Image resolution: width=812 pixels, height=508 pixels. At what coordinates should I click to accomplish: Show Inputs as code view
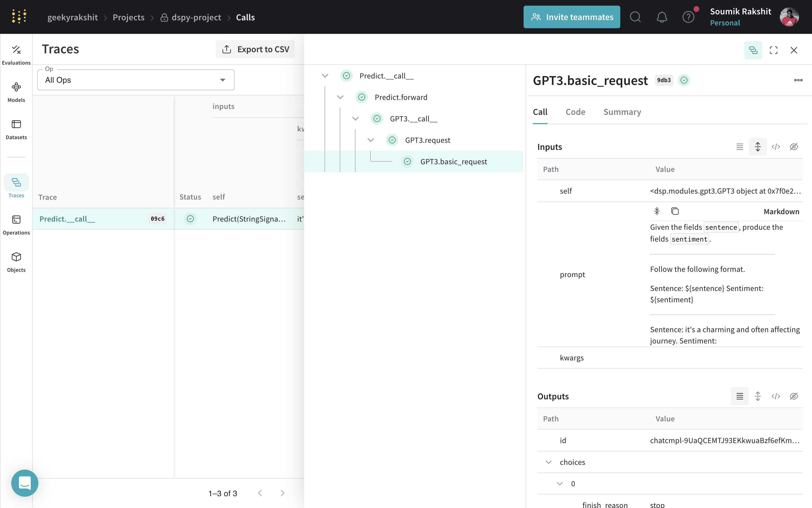(x=776, y=147)
